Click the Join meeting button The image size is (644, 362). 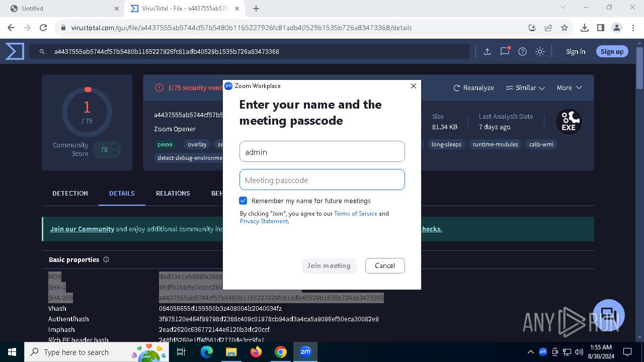coord(329,265)
